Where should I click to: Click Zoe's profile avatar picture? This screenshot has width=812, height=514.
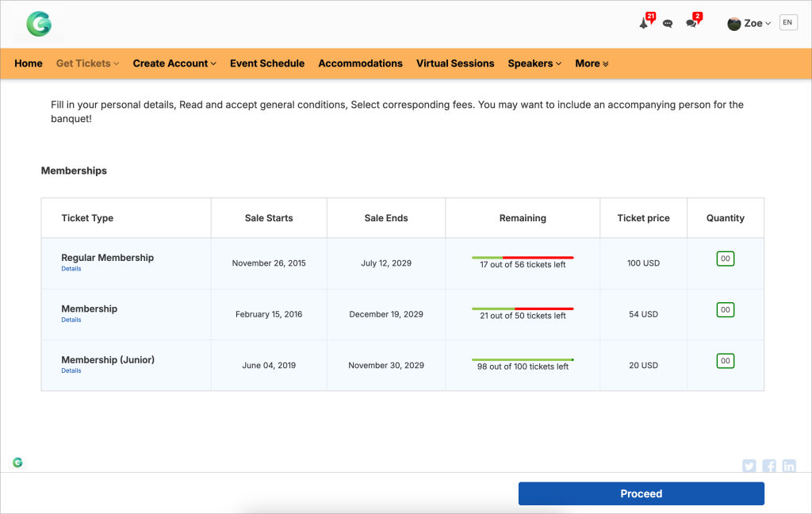(734, 23)
